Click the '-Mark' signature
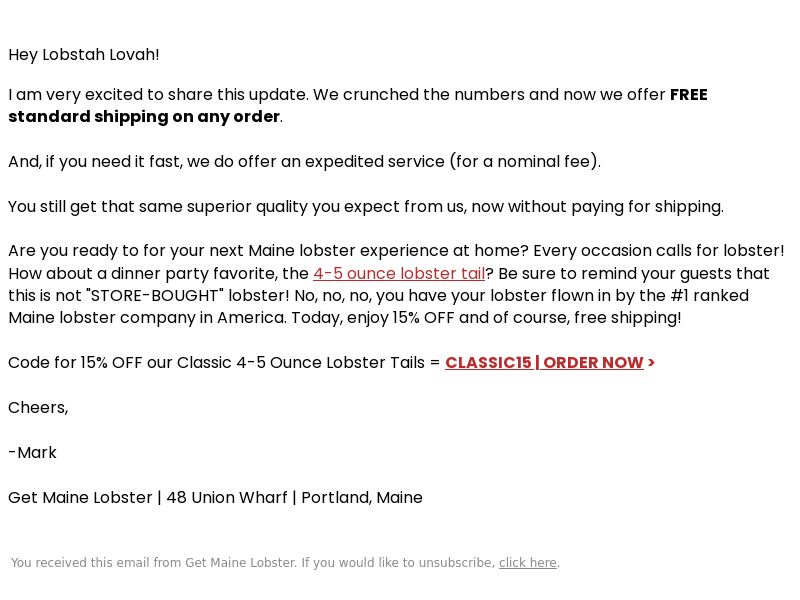Image resolution: width=800 pixels, height=600 pixels. 33,453
